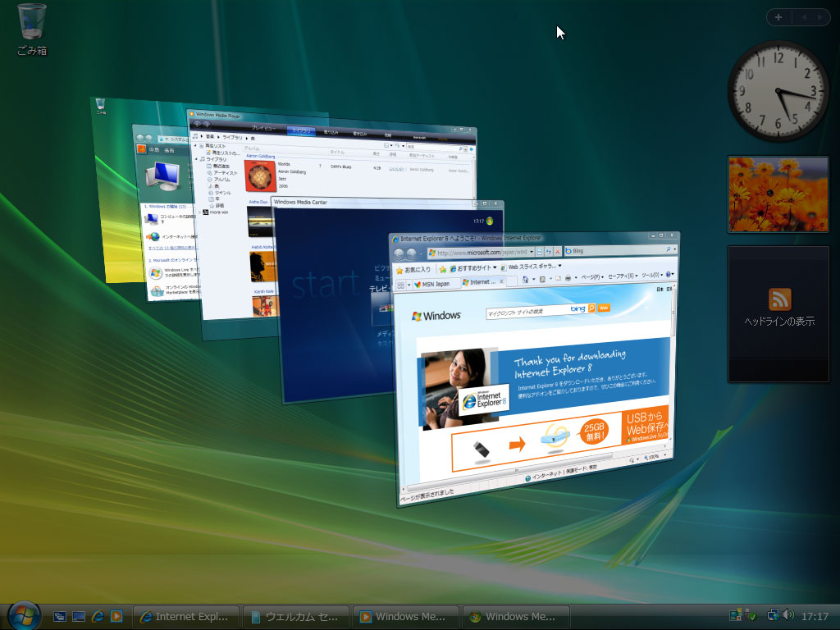This screenshot has width=840, height=630.
Task: Click the Read Mail icon in IE toolbar
Action: tap(558, 279)
